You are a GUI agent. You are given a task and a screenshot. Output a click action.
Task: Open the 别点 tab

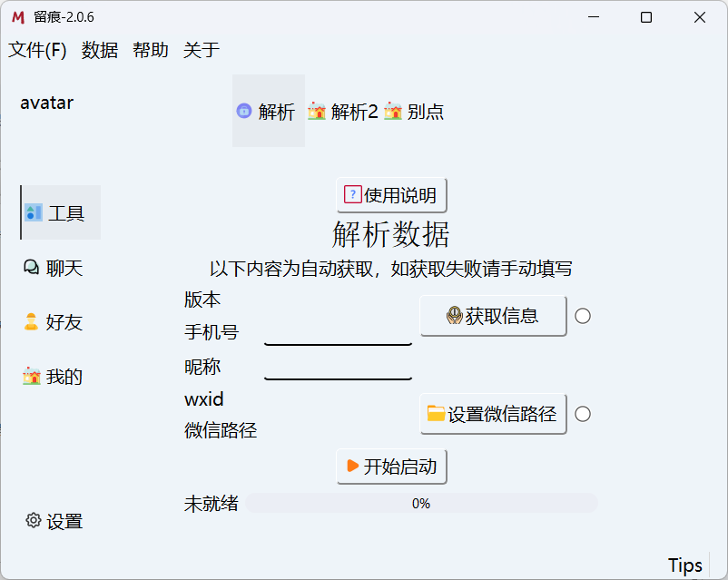click(x=415, y=112)
